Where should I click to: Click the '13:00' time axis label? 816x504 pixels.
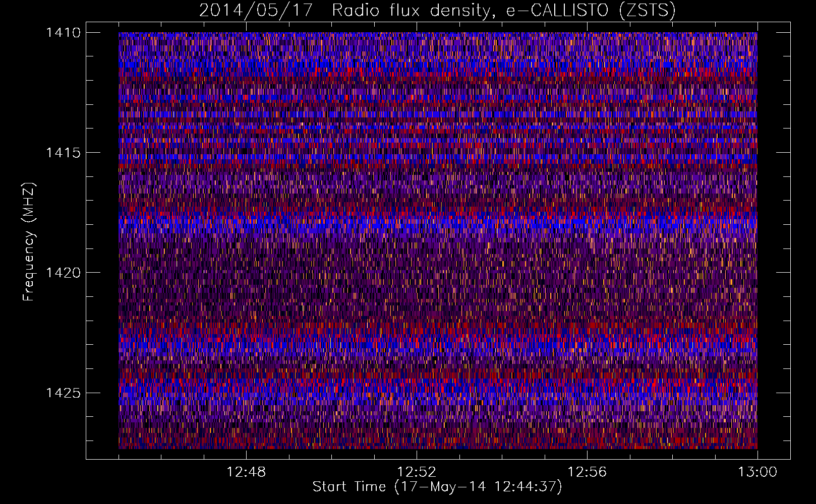pyautogui.click(x=757, y=472)
